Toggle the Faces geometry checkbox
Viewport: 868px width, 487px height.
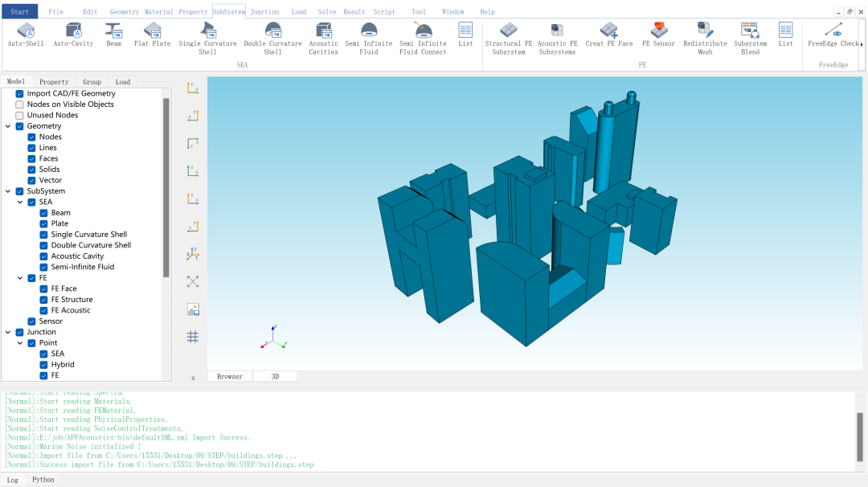coord(31,159)
